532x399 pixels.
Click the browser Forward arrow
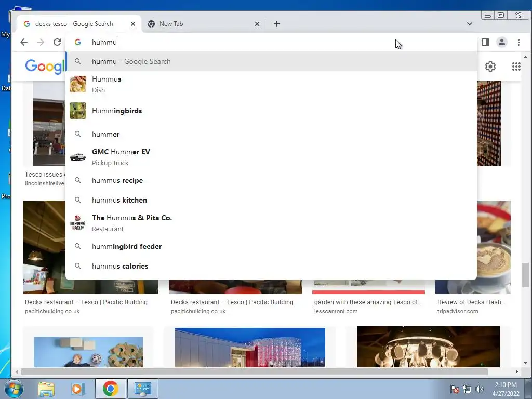coord(41,42)
